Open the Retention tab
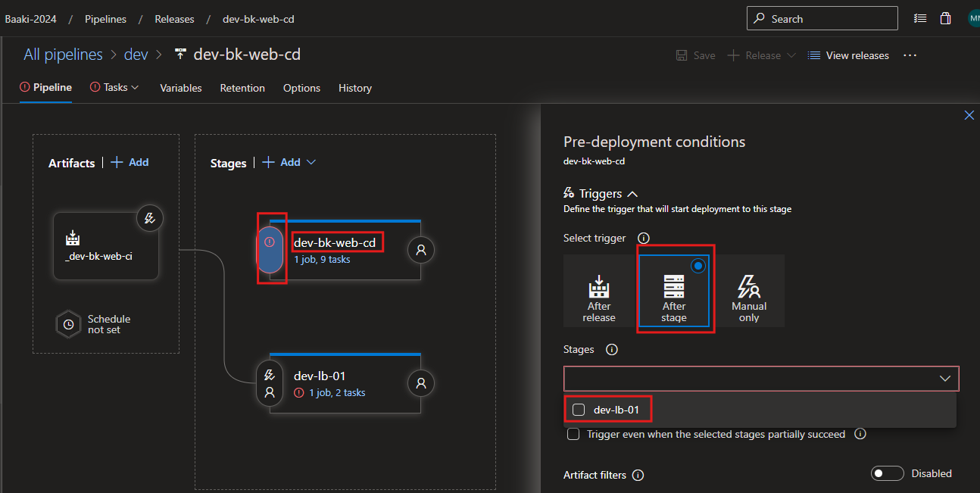Image resolution: width=980 pixels, height=493 pixels. tap(242, 88)
